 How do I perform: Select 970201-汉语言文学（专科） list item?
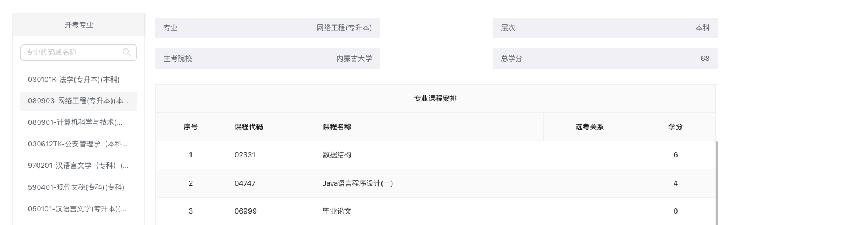78,166
